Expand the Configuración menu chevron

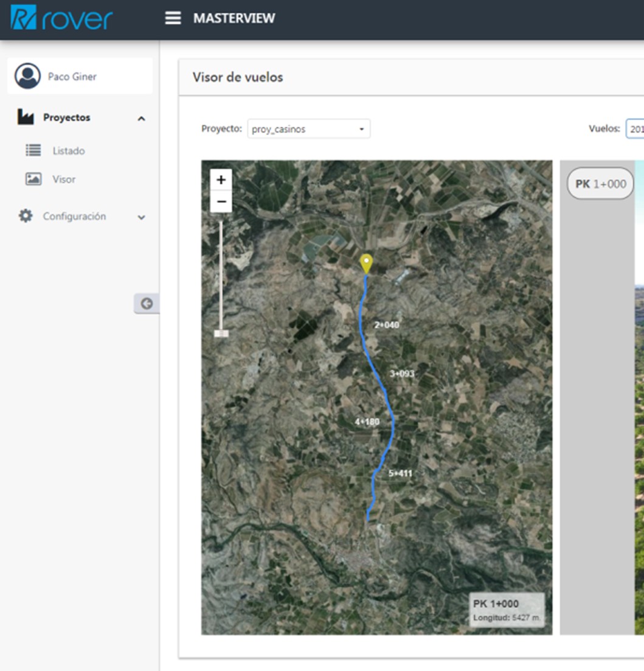141,218
